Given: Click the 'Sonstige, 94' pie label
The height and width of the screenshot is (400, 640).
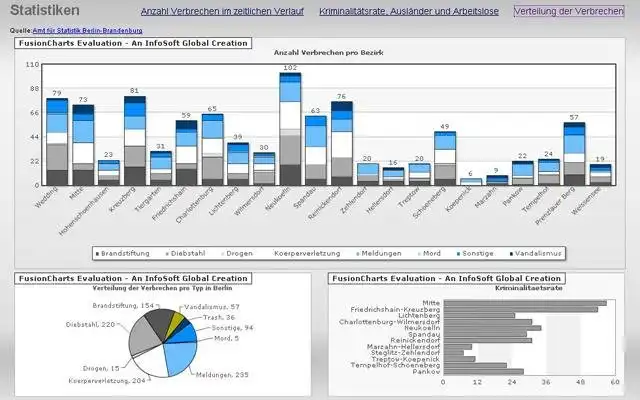Looking at the screenshot, I should (232, 328).
